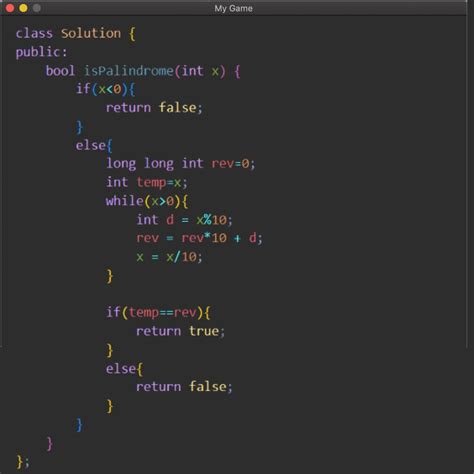
Task: Click the 'bool' return type keyword
Action: (x=60, y=71)
